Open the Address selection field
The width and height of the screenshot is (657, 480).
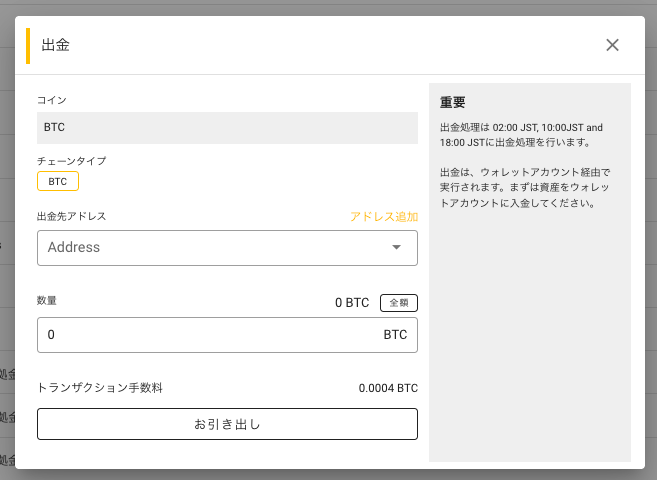point(227,248)
